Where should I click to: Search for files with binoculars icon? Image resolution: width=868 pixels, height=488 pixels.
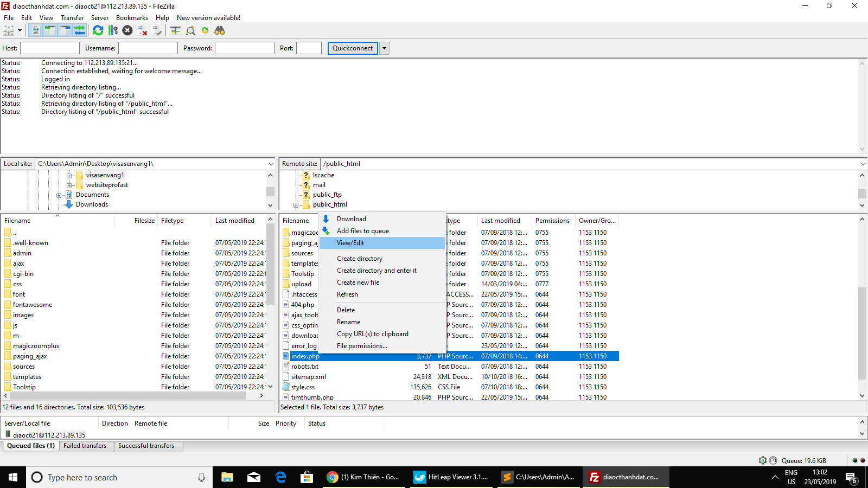point(220,30)
